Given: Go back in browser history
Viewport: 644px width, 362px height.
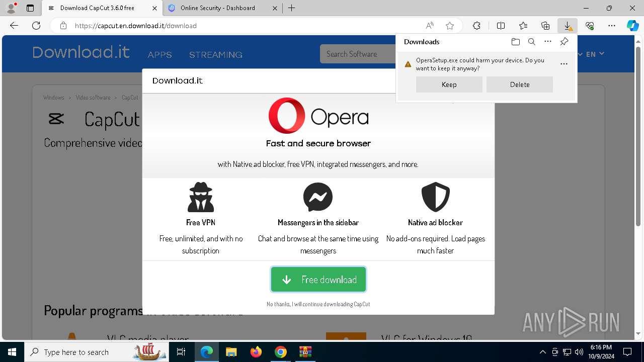Looking at the screenshot, I should coord(14,26).
